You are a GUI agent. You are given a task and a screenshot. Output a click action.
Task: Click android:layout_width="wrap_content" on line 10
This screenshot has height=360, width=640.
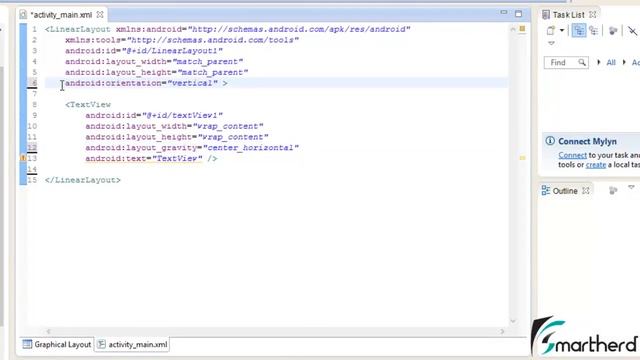tap(174, 126)
